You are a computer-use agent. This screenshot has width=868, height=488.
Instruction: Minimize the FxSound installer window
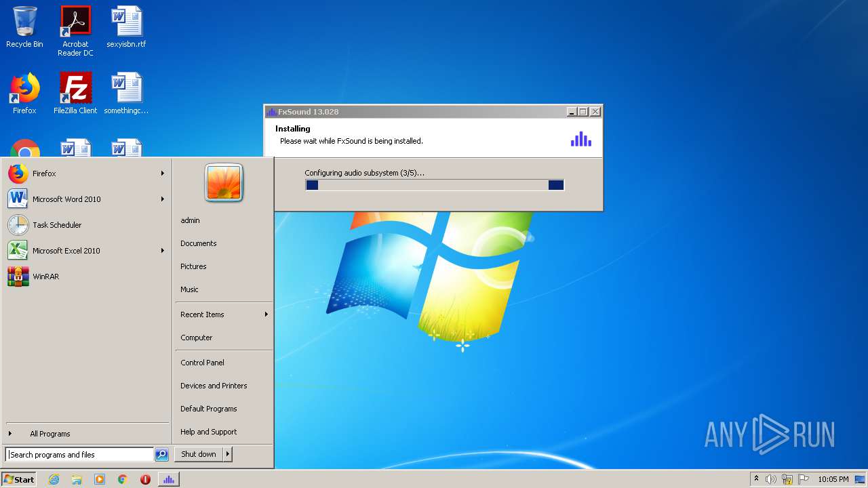point(572,112)
